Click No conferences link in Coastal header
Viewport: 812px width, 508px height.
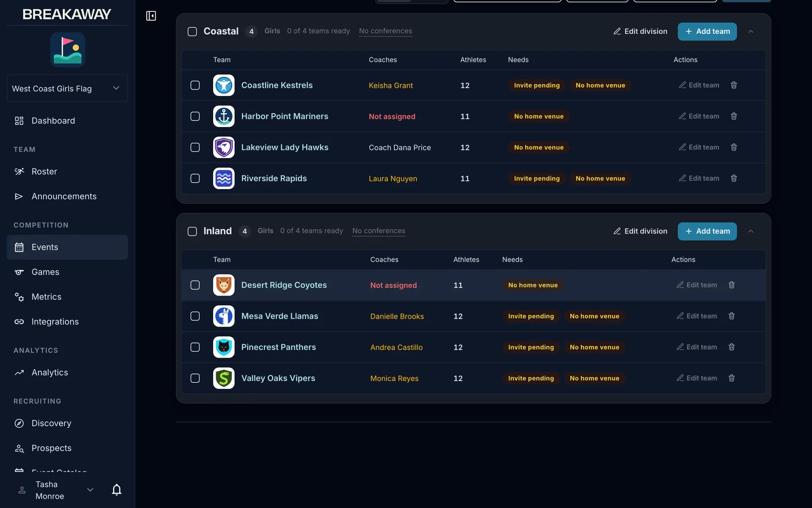click(x=386, y=31)
